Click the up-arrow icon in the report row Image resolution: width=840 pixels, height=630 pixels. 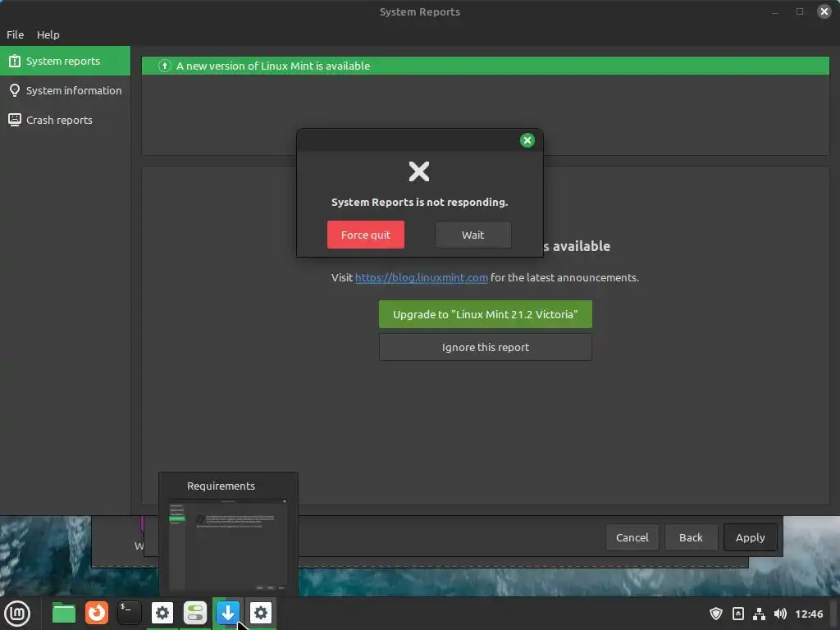coord(164,66)
